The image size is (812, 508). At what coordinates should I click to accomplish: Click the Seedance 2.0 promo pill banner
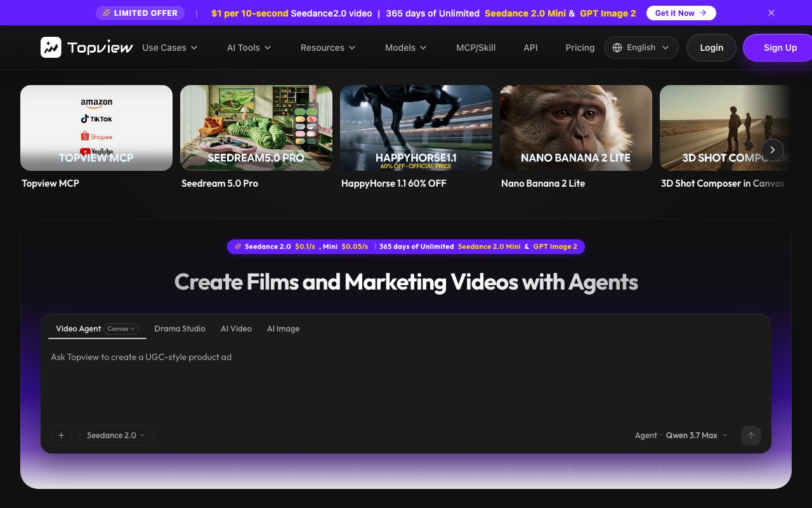406,246
